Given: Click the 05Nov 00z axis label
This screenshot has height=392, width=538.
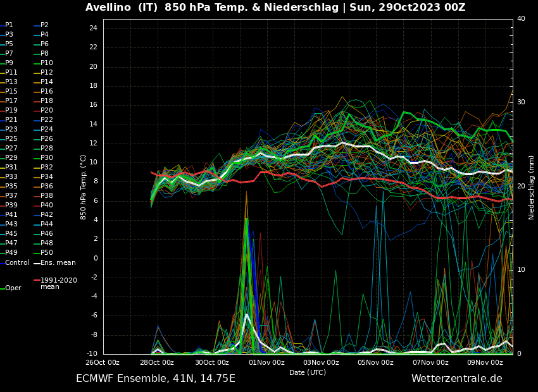Looking at the screenshot, I should tap(376, 363).
